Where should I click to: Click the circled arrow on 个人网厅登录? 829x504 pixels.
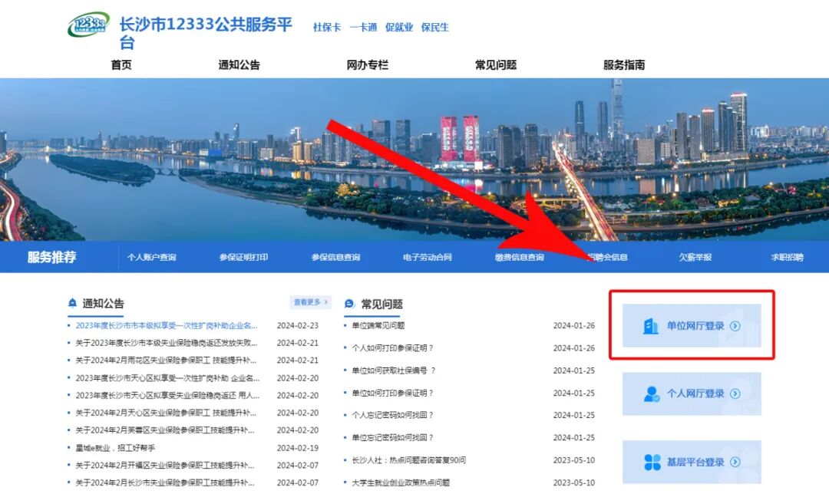pos(735,394)
